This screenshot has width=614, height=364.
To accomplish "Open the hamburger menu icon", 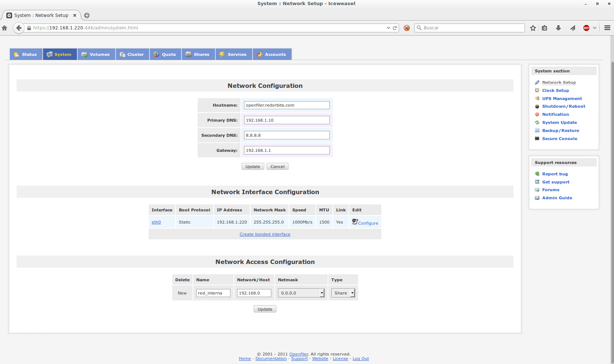I will pyautogui.click(x=607, y=28).
